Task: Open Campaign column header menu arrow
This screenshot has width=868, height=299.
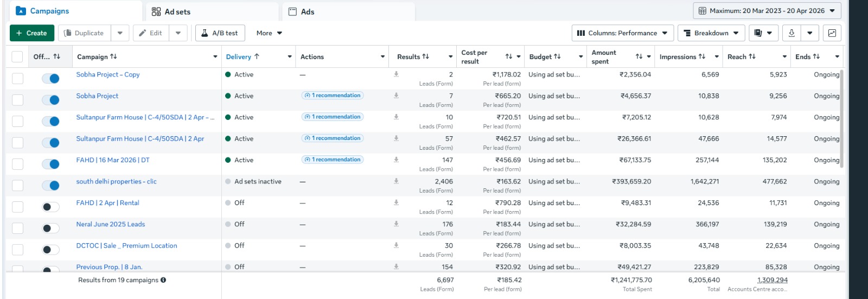Action: [215, 56]
